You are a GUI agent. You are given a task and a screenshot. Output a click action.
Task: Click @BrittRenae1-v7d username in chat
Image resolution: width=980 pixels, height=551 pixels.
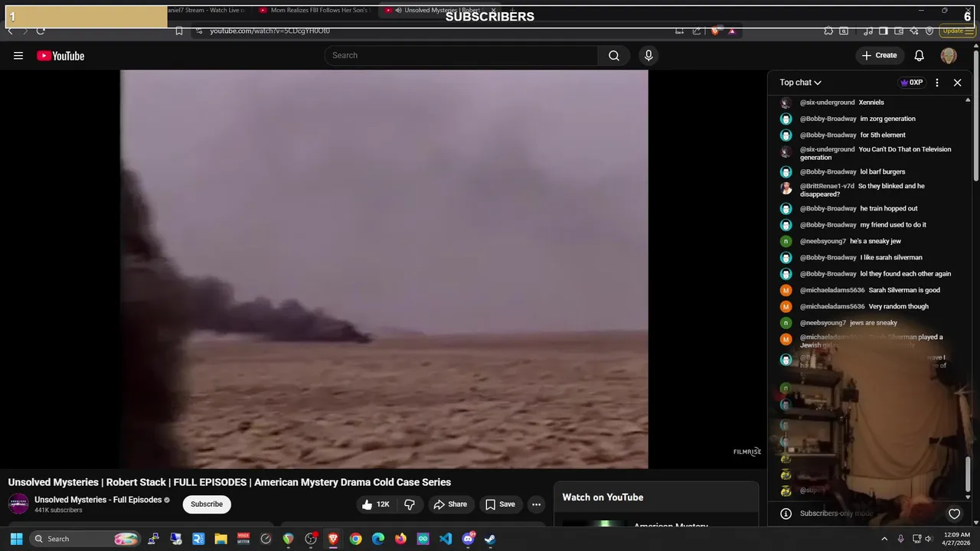[x=827, y=186]
